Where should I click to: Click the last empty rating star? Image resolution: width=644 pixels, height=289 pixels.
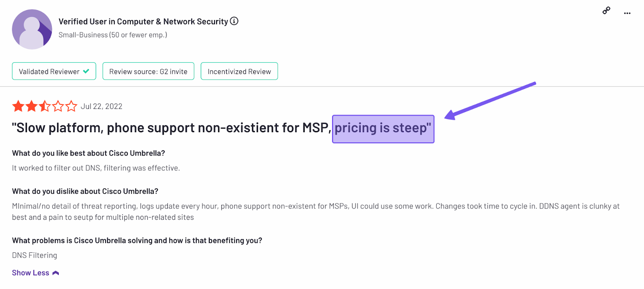71,107
